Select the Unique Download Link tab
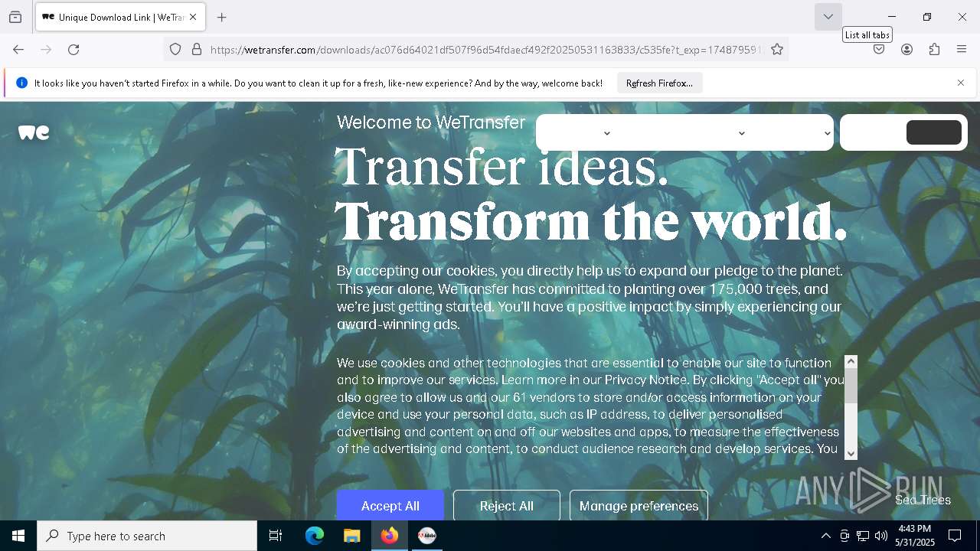 point(120,17)
